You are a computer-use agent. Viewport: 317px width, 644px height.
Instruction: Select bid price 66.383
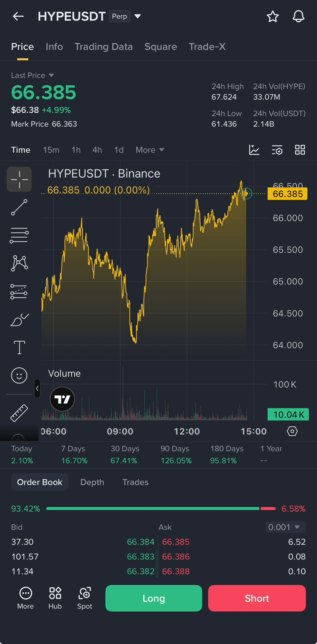point(141,557)
